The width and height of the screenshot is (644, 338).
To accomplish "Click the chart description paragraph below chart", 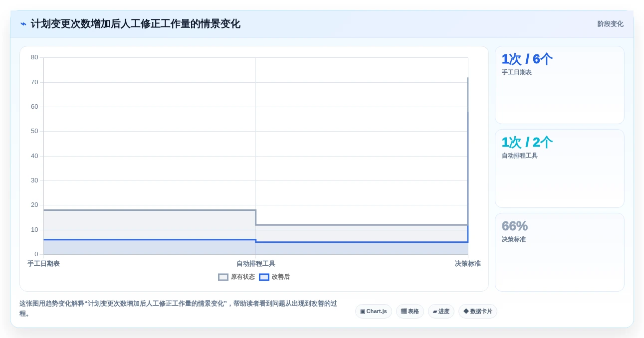I will pyautogui.click(x=179, y=309).
